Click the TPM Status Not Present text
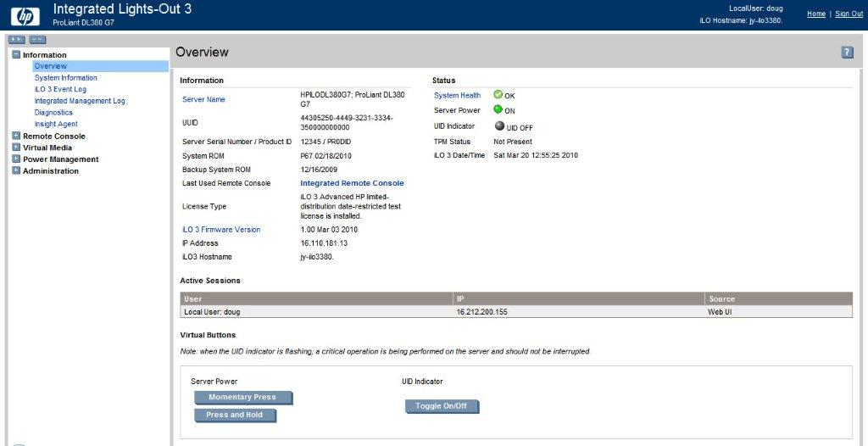868x446 pixels. [513, 142]
